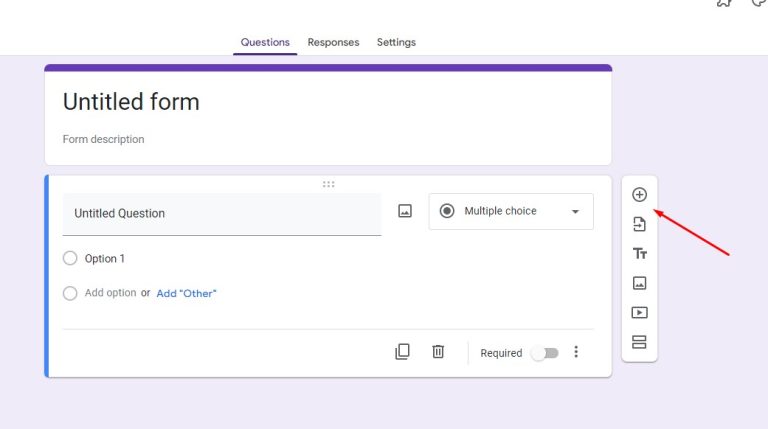Image resolution: width=768 pixels, height=429 pixels.
Task: Add a new question with plus icon
Action: (x=639, y=195)
